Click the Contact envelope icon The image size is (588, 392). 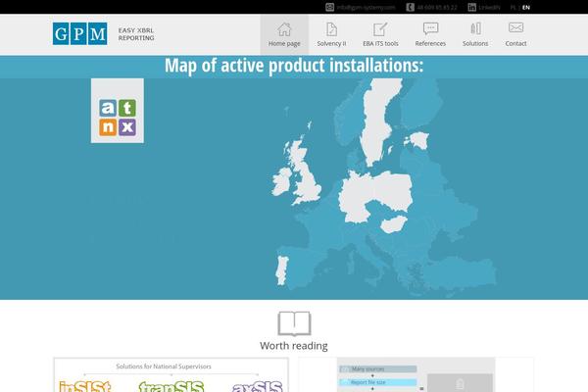pyautogui.click(x=515, y=27)
